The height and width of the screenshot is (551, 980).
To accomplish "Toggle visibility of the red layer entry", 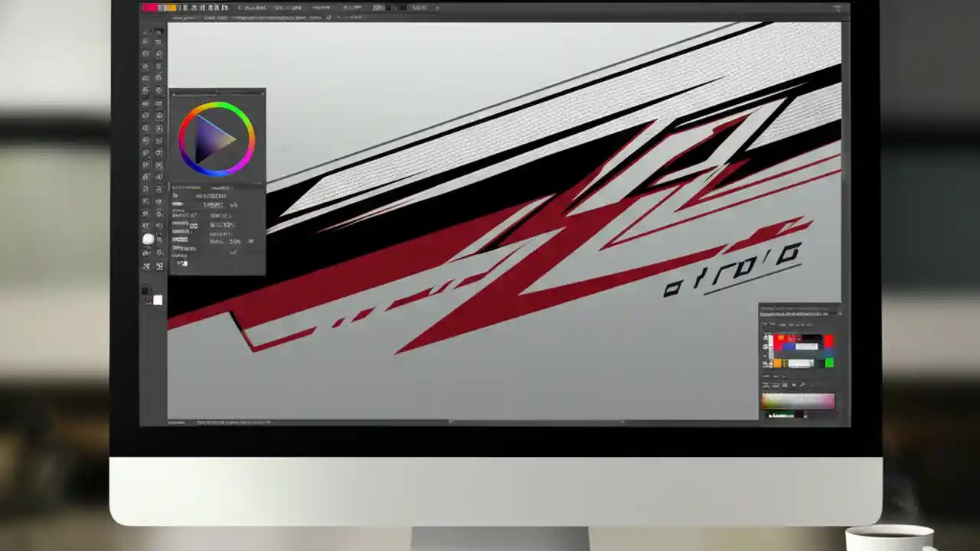I will 766,337.
